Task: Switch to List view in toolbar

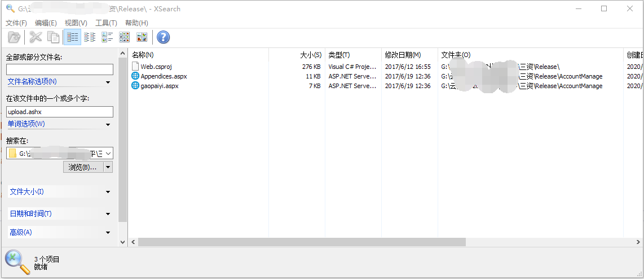Action: click(x=90, y=37)
